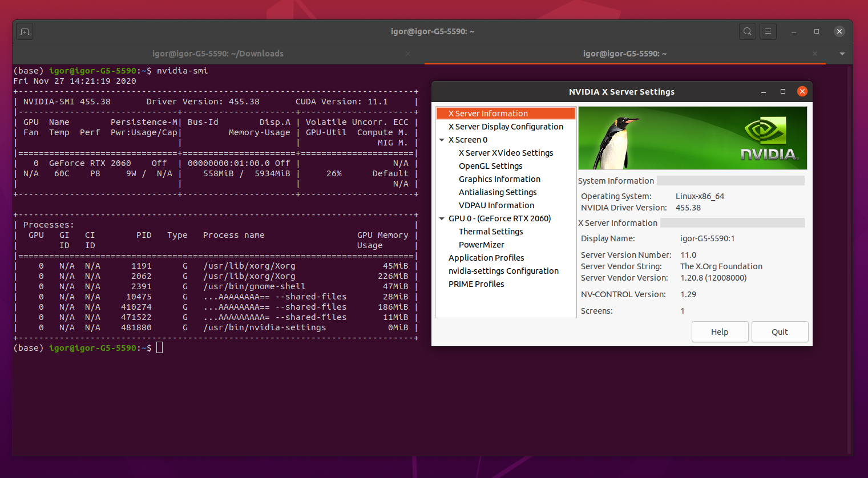Click the Operating System value Linux-x86_64

coord(700,196)
